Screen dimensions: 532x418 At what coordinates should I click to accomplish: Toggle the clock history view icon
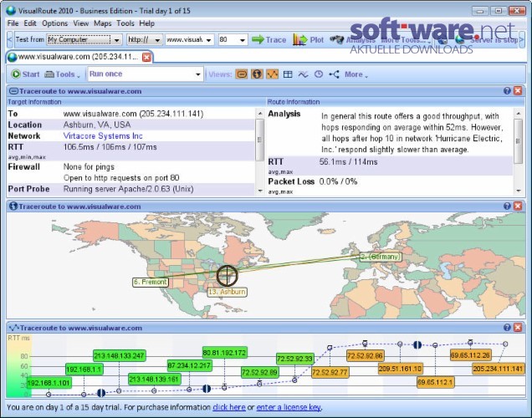click(x=318, y=74)
